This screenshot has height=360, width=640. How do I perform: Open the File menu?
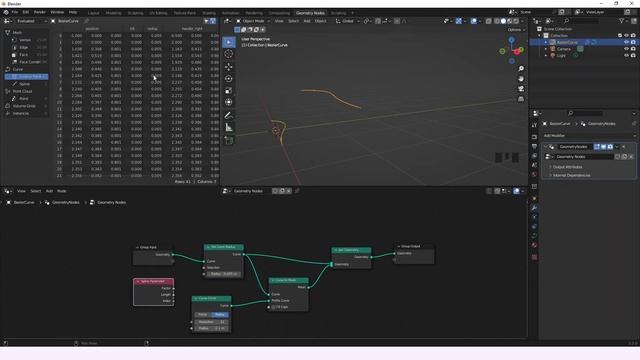[15, 12]
